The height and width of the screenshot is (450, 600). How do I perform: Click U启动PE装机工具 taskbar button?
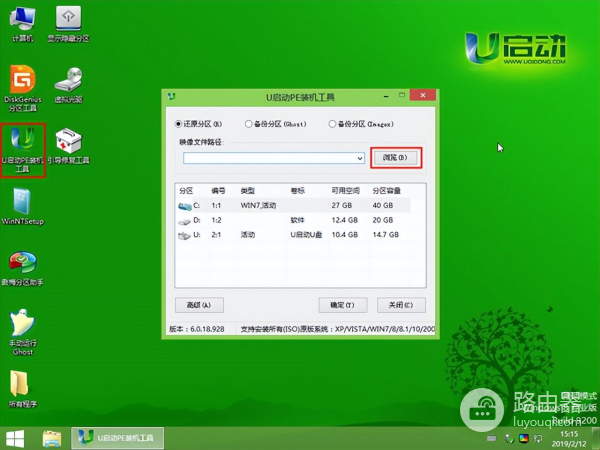(x=117, y=438)
